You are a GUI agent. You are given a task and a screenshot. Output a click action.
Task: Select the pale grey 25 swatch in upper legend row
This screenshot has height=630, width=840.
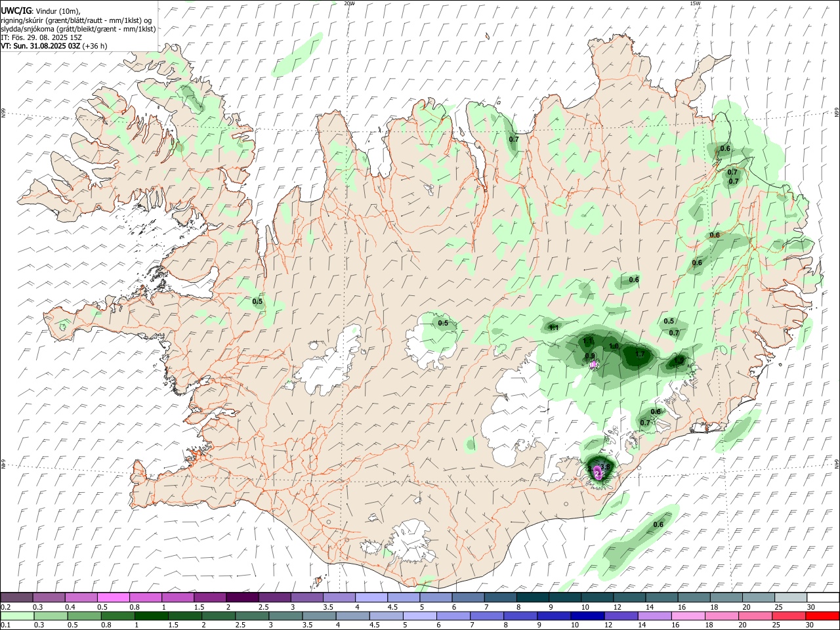(x=789, y=598)
